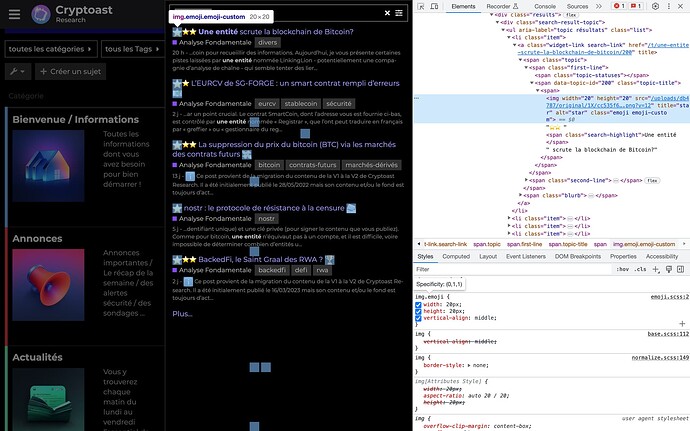Create a new topic with Créer un sujet
The height and width of the screenshot is (431, 690).
coord(70,71)
